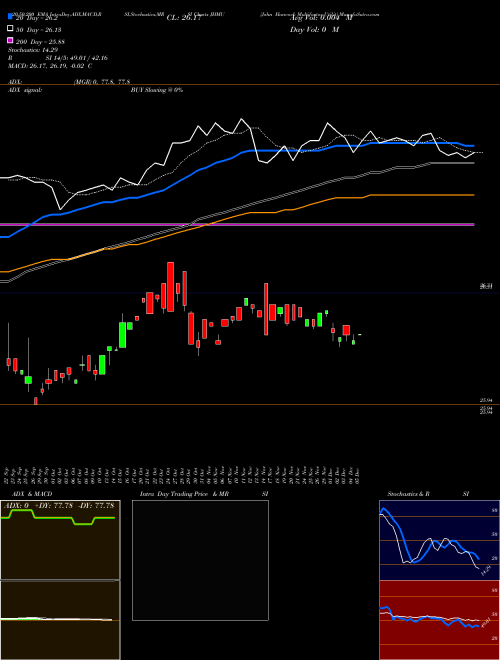Click the last small green candle on chart
The width and height of the screenshot is (500, 660).
[x=360, y=335]
